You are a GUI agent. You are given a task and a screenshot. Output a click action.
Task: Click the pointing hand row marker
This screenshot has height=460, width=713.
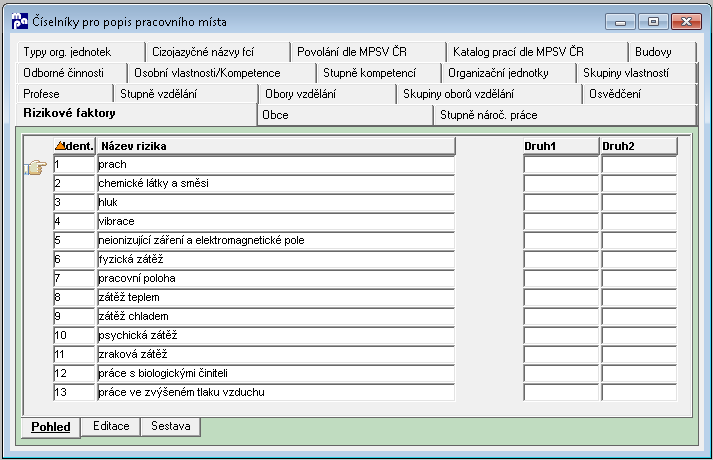tap(35, 167)
